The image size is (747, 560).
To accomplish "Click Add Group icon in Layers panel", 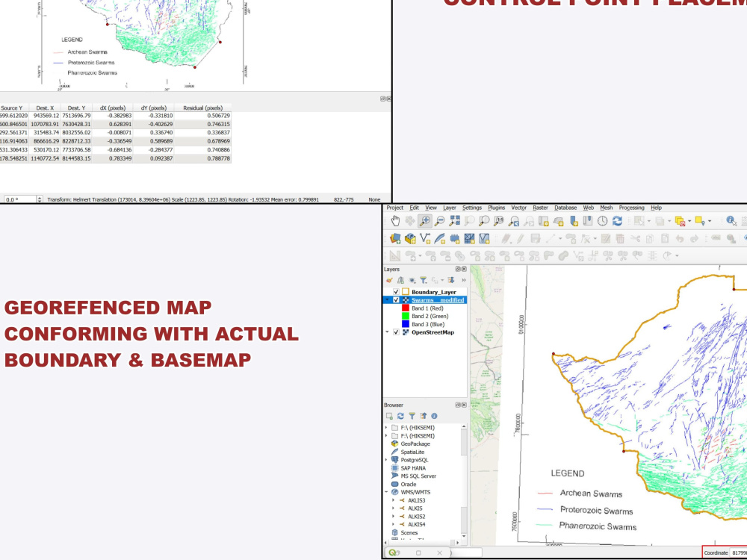I will [400, 281].
